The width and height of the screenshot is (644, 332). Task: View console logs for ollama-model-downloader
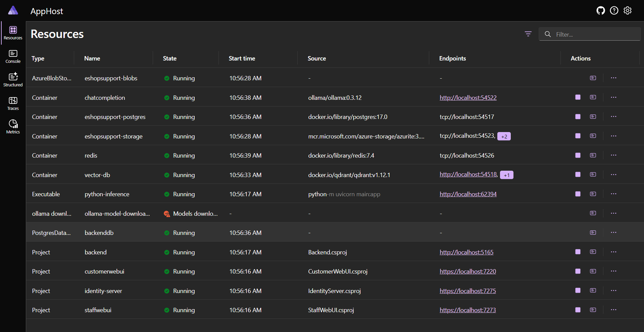[x=593, y=213]
